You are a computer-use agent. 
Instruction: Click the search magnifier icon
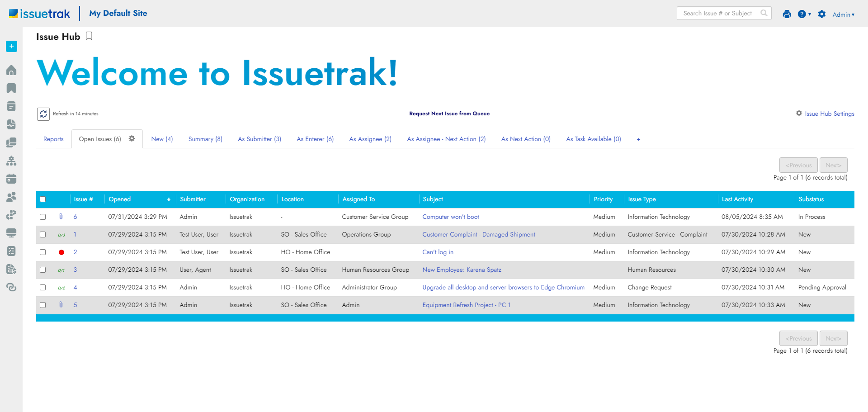(x=764, y=13)
